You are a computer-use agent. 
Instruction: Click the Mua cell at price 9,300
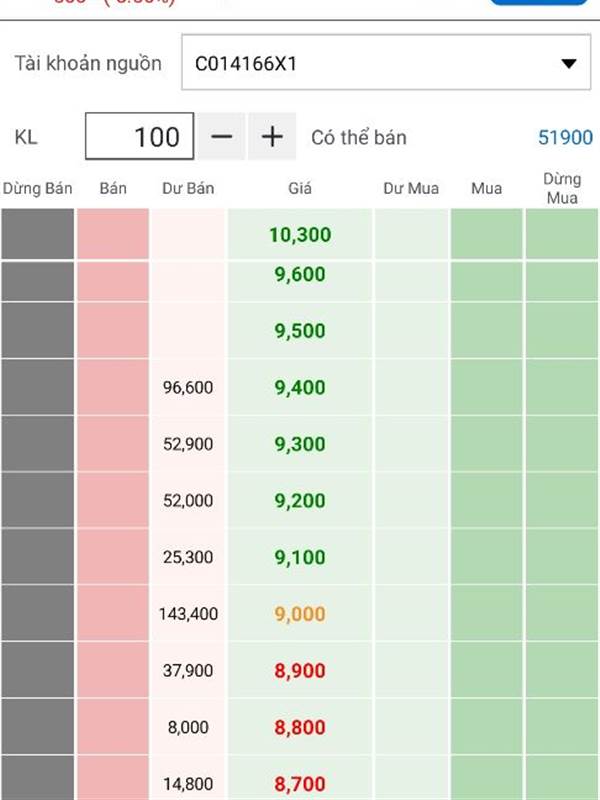click(486, 443)
